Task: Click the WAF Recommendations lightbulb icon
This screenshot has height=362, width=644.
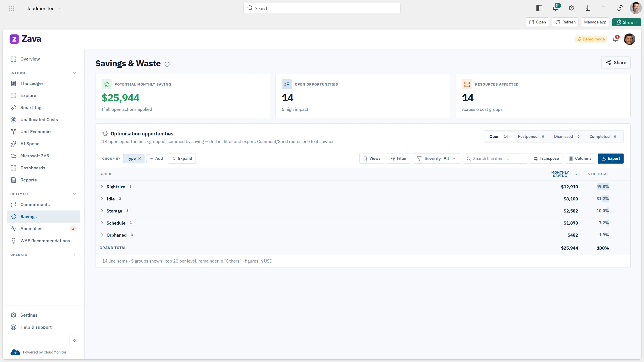Action: click(13, 241)
